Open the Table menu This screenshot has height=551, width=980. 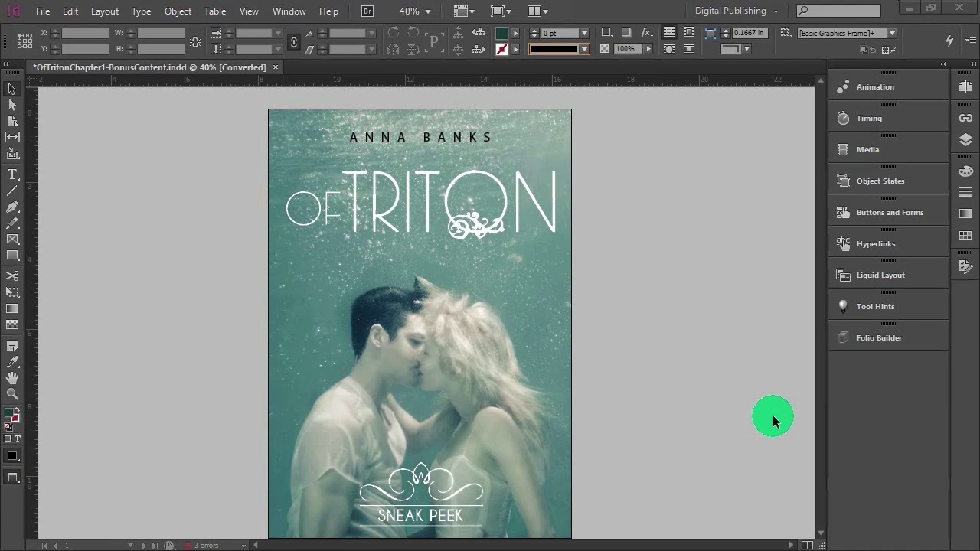(x=215, y=11)
